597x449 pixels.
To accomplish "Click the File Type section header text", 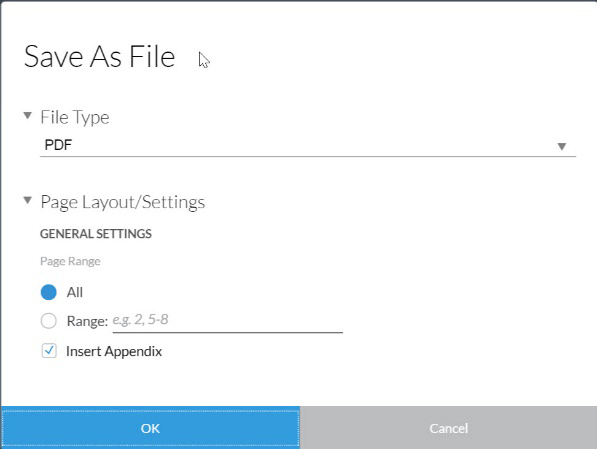I will click(75, 117).
